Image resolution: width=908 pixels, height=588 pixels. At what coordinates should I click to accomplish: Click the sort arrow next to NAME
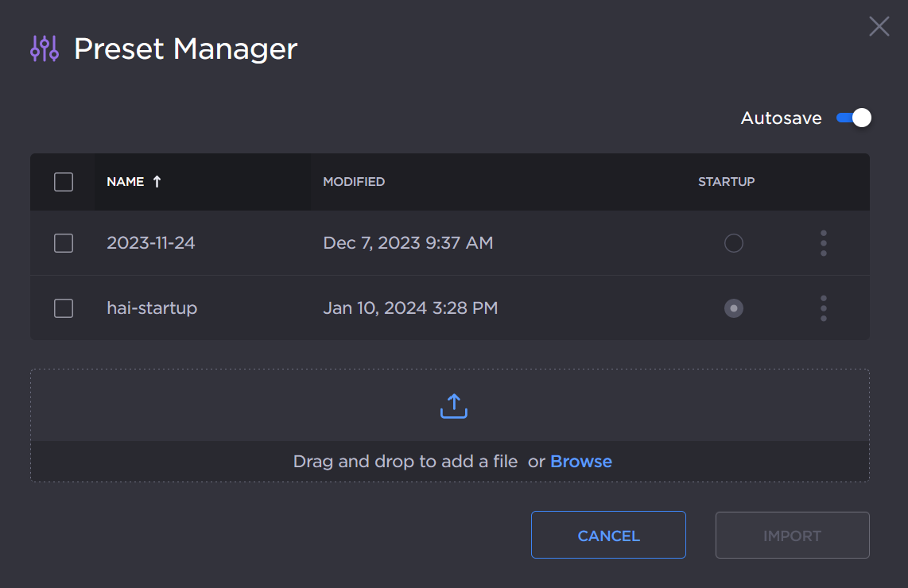tap(157, 182)
